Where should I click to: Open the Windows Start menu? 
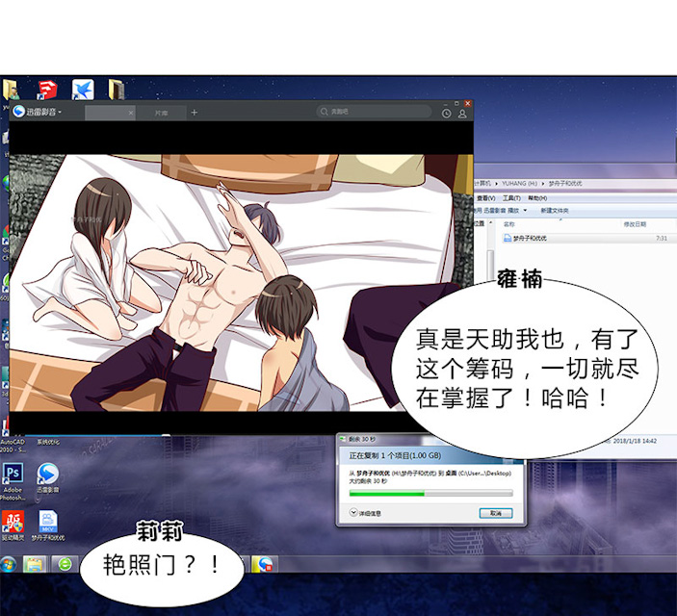[x=8, y=564]
